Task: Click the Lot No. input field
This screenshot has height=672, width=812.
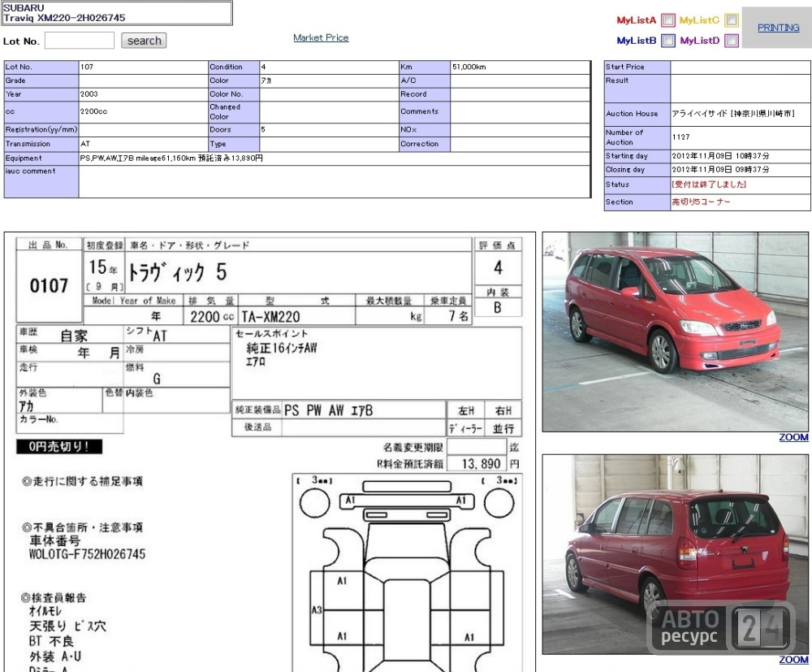Action: tap(80, 41)
